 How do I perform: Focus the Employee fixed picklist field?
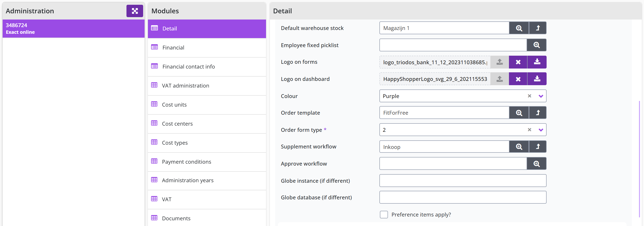[453, 45]
